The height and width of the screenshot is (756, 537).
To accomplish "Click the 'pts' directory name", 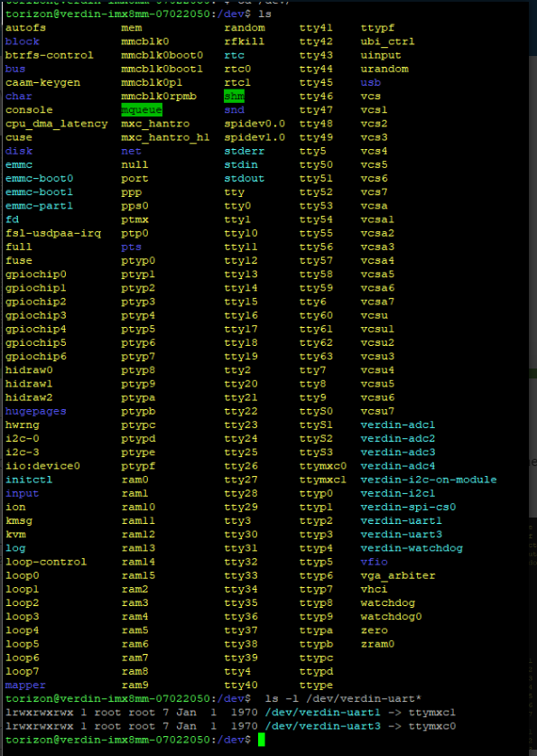I will (132, 247).
